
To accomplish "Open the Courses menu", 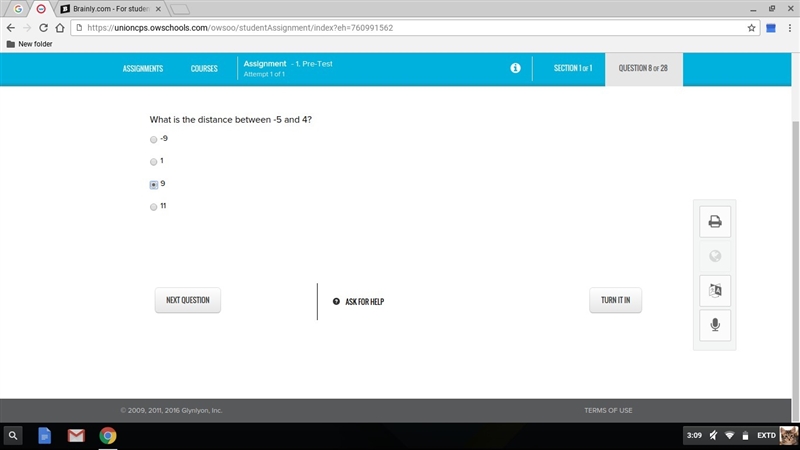I will point(204,68).
